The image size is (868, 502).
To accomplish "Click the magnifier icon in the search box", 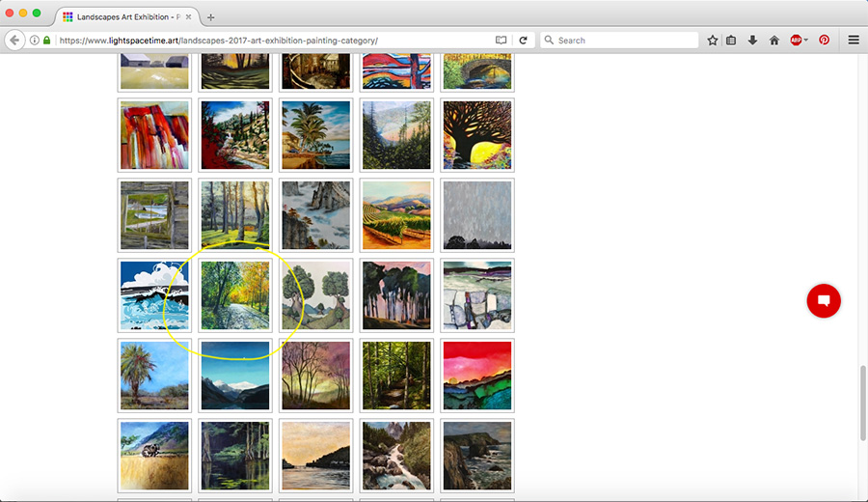I will coord(549,40).
